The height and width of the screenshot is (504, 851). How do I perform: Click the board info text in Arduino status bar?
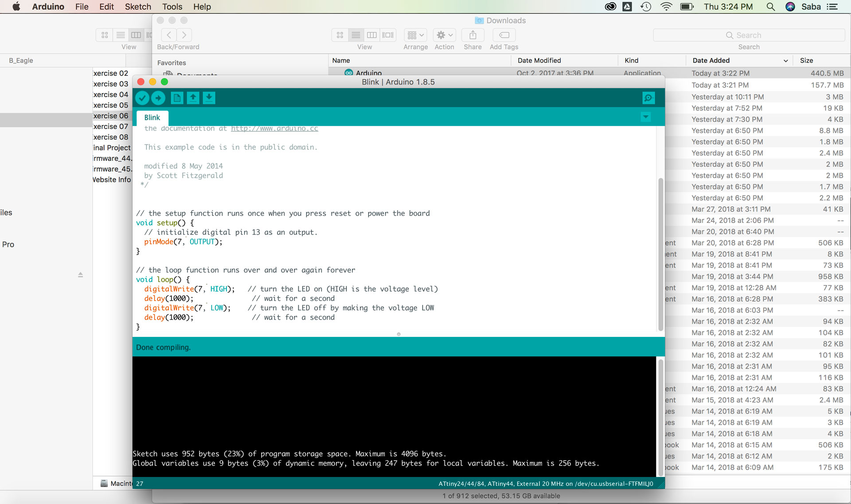point(546,484)
